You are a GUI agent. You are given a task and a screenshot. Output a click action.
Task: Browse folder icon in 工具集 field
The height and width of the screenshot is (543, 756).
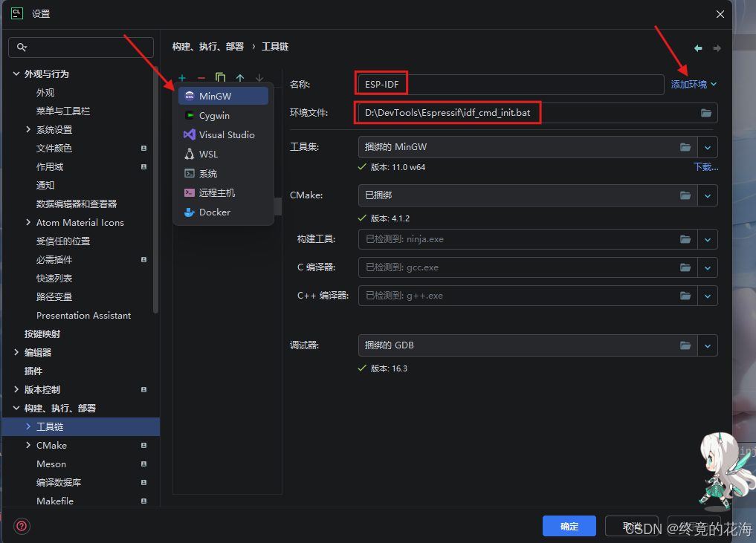pyautogui.click(x=685, y=147)
